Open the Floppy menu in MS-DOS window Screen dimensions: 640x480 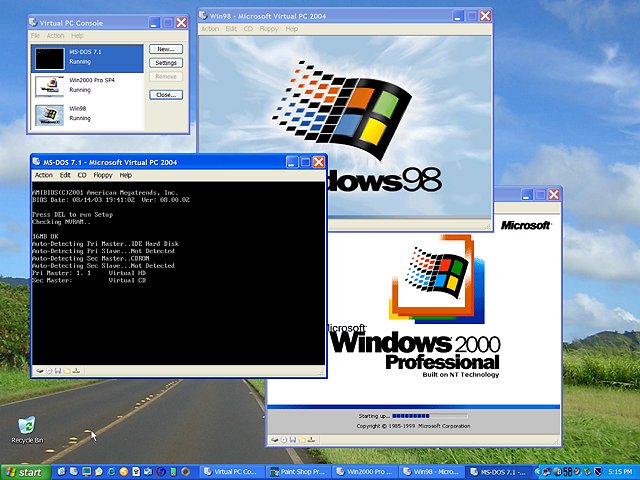[103, 175]
